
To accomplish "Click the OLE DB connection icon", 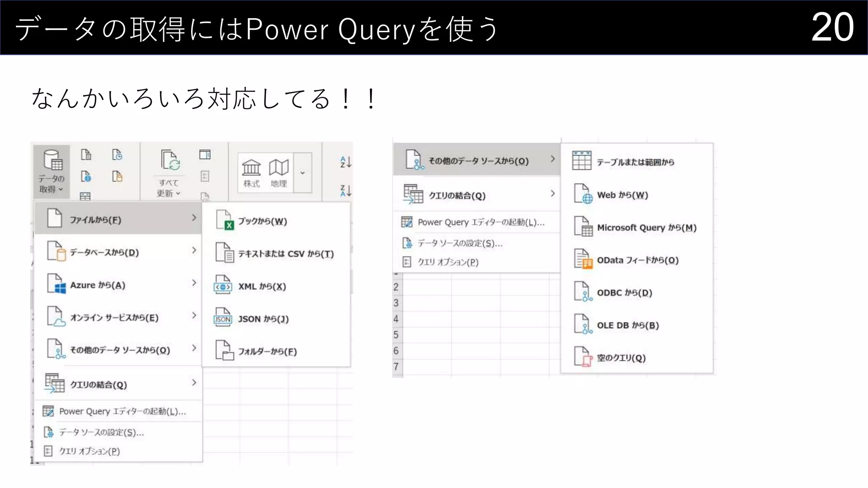I will coord(583,324).
